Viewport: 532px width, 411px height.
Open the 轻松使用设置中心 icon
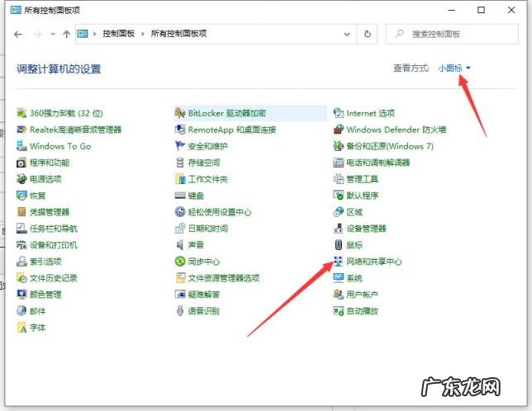[x=180, y=212]
